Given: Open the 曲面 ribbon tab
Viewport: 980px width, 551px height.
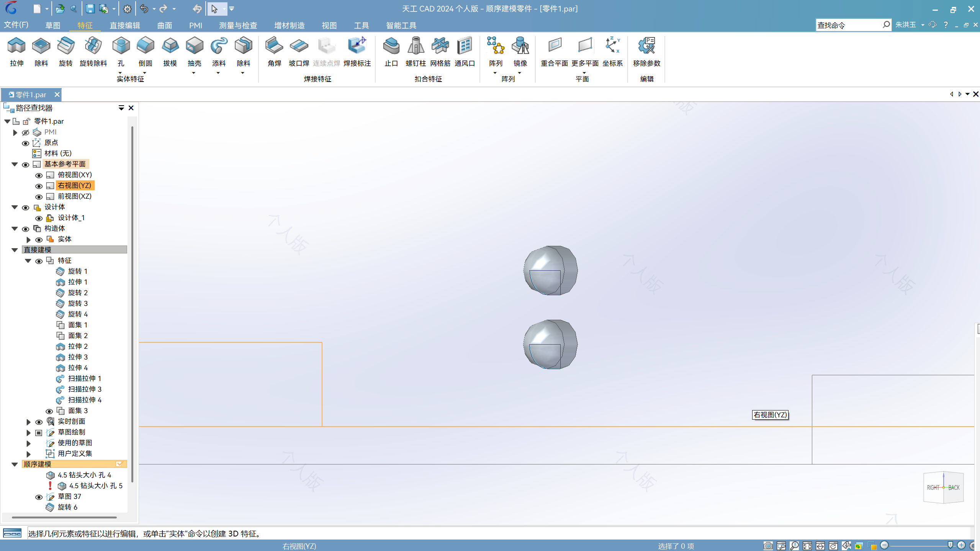Looking at the screenshot, I should [164, 25].
